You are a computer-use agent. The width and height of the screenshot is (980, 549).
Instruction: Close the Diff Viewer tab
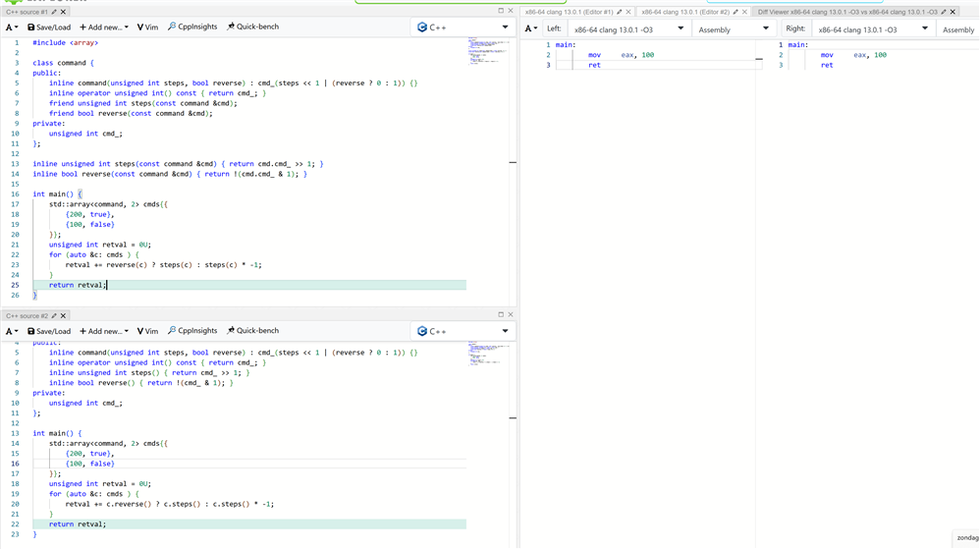[953, 12]
